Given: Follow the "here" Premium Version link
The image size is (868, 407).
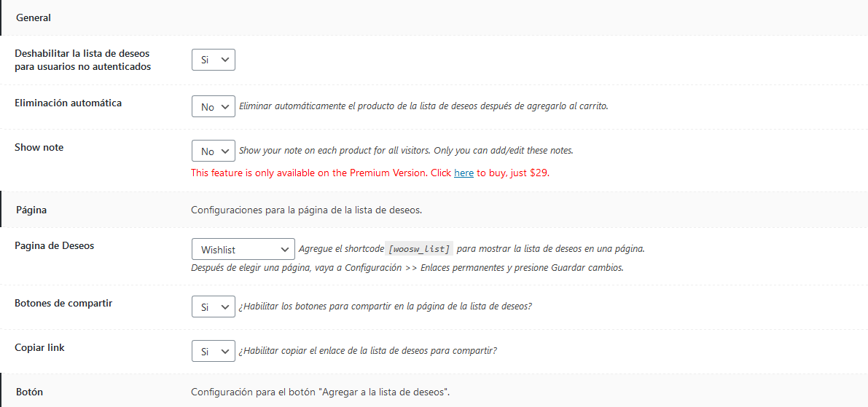Looking at the screenshot, I should click(x=464, y=173).
